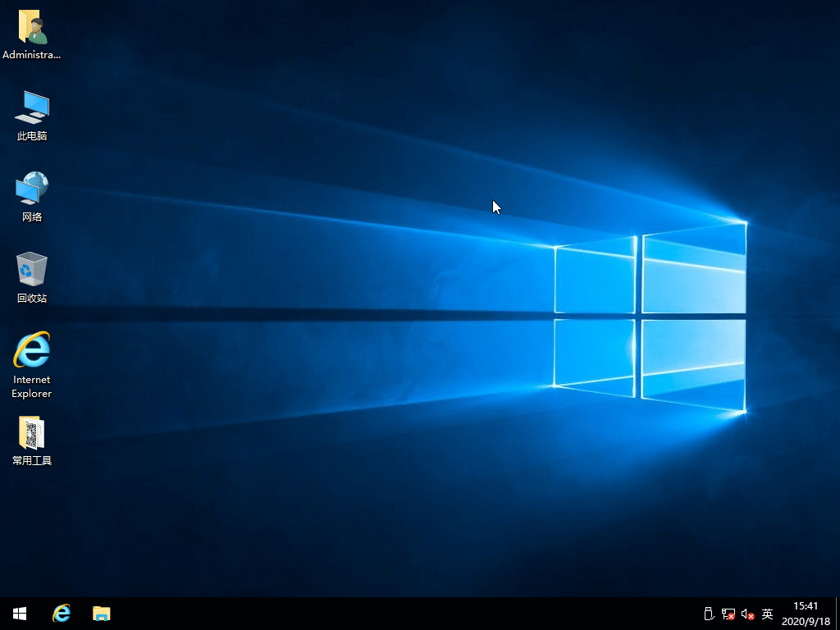Launch Internet Explorer from the taskbar
The width and height of the screenshot is (840, 630).
click(x=62, y=614)
